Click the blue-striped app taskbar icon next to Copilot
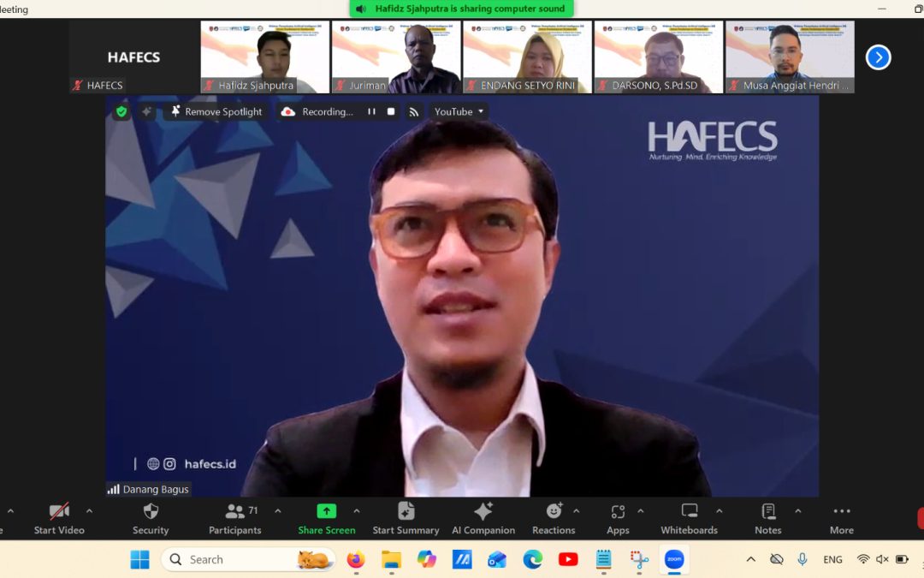The width and height of the screenshot is (924, 578). pos(462,559)
